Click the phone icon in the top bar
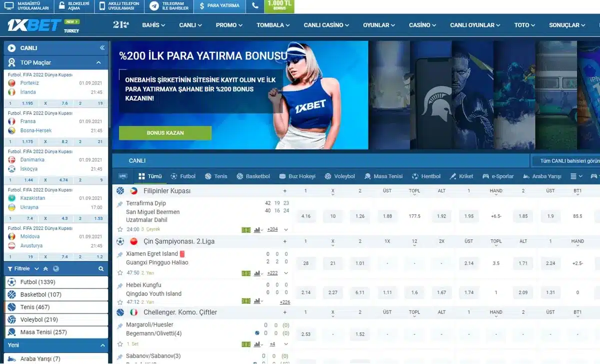This screenshot has width=600, height=364. (255, 6)
